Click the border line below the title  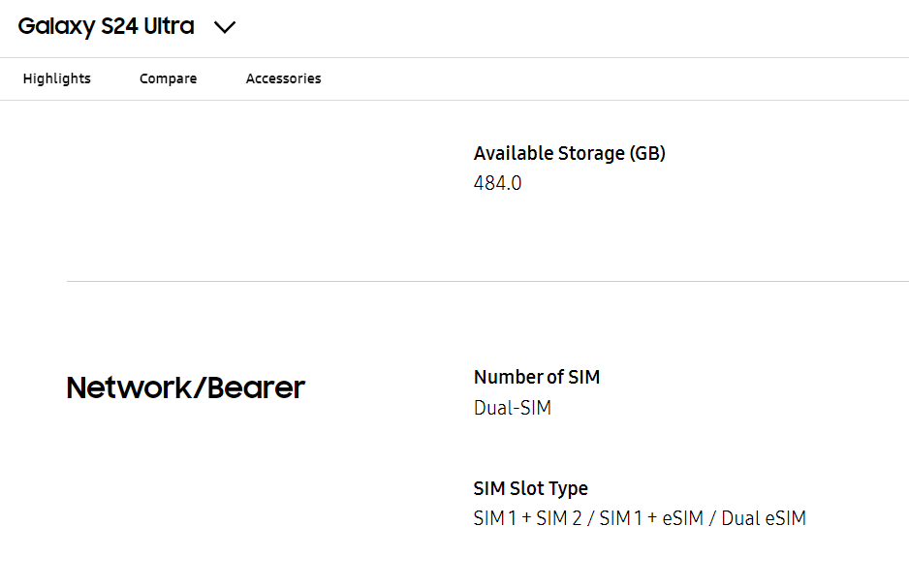point(454,57)
